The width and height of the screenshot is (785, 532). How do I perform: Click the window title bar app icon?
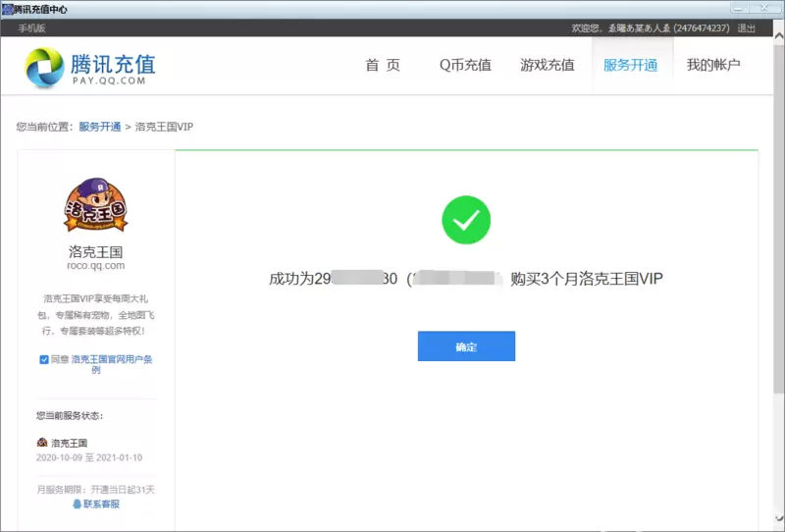pos(7,9)
